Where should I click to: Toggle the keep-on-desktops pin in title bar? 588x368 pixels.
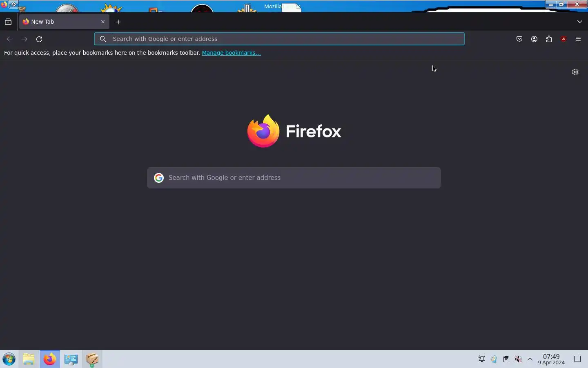14,4
